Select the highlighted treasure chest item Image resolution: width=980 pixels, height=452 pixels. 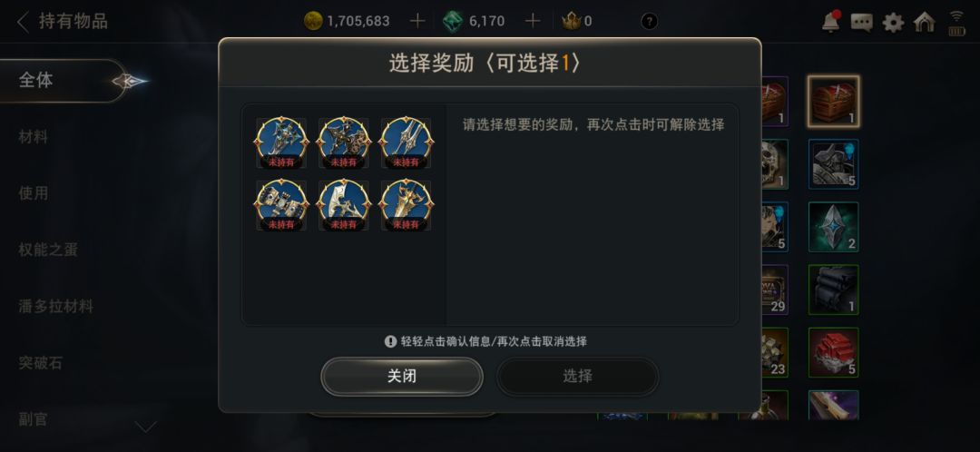click(833, 102)
